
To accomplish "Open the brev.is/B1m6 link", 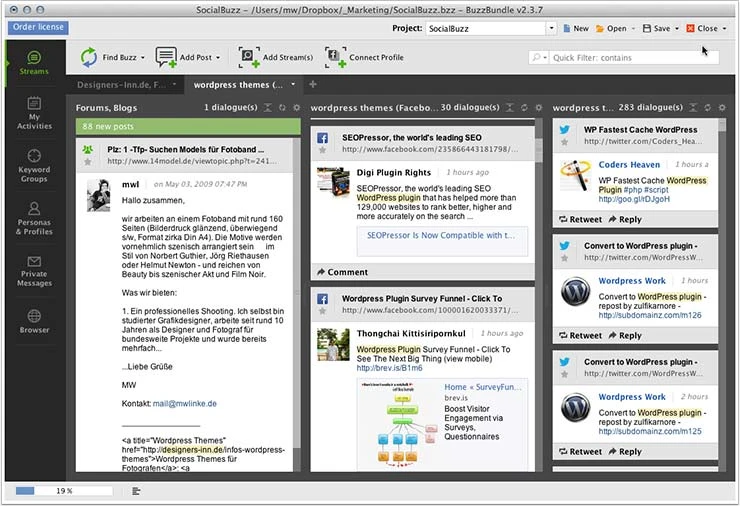I will (389, 368).
